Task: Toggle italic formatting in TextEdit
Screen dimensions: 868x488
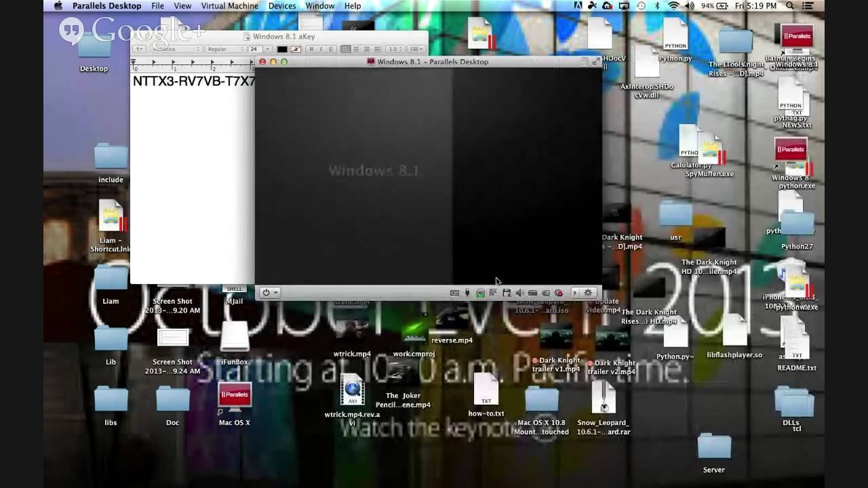Action: 321,49
